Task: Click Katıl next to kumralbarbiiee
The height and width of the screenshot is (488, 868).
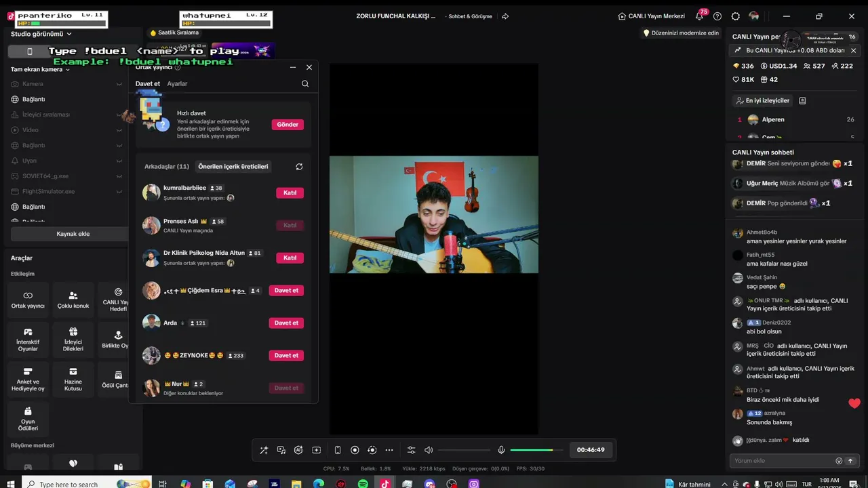Action: [290, 192]
